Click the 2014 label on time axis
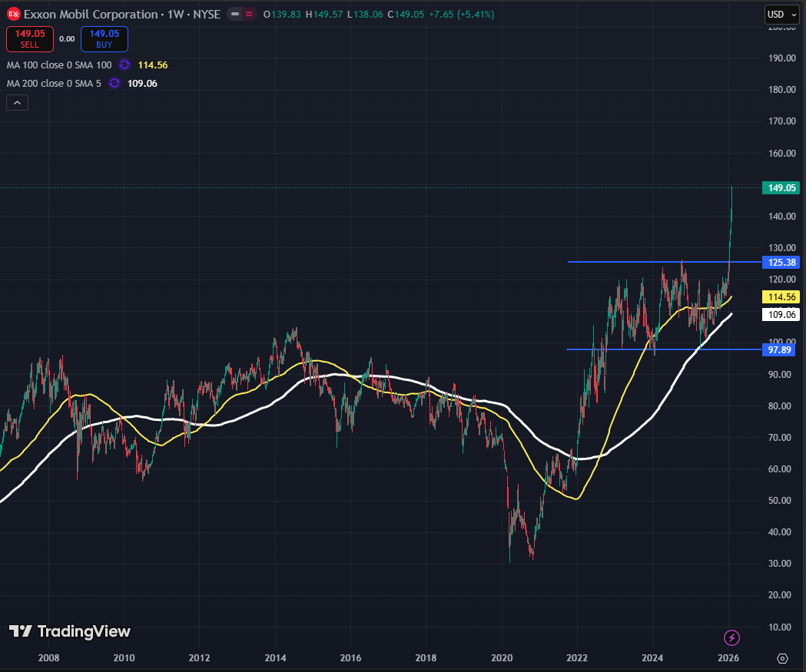 click(276, 657)
